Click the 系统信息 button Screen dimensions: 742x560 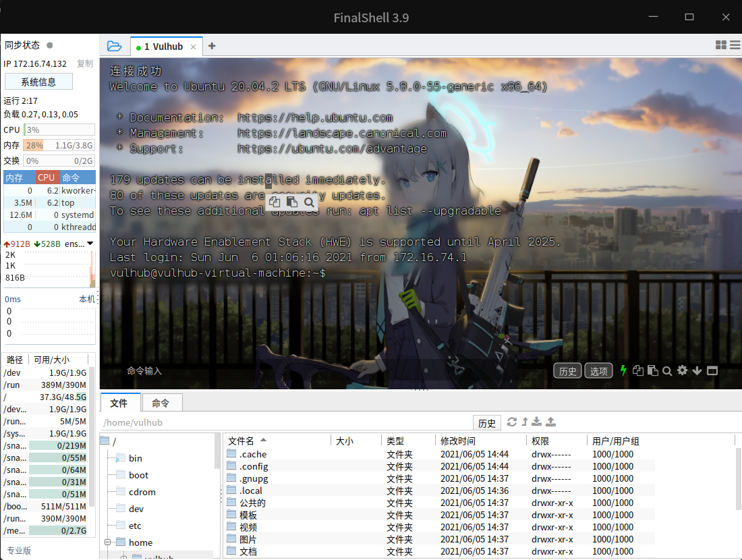[38, 82]
